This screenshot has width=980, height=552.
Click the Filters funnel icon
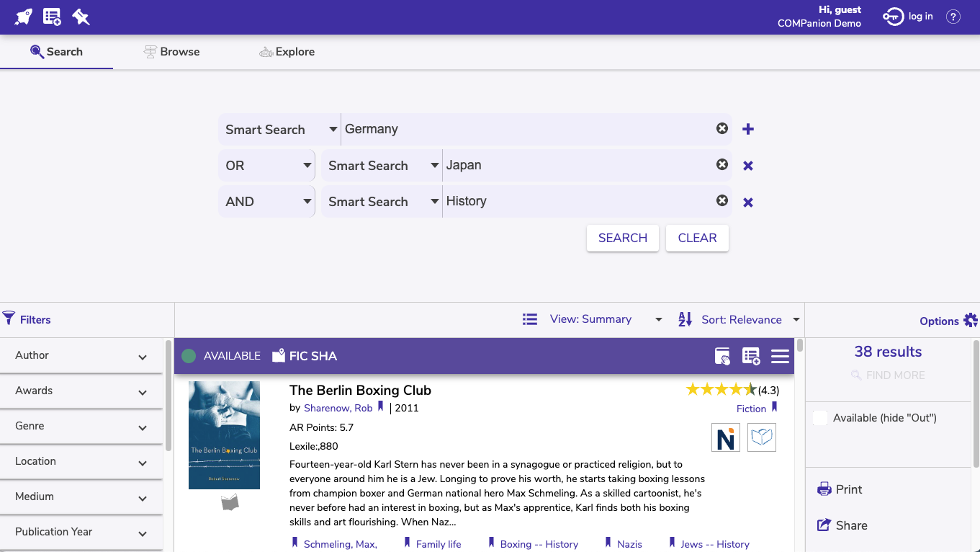(x=9, y=319)
